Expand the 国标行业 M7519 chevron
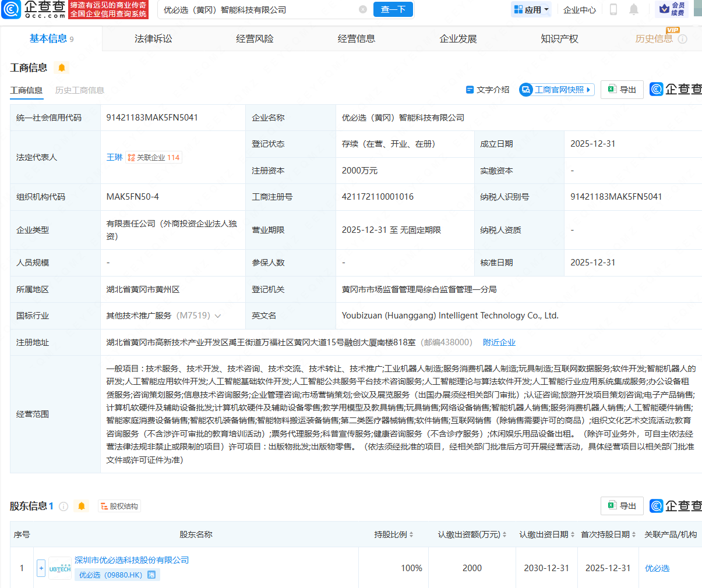 [x=218, y=316]
